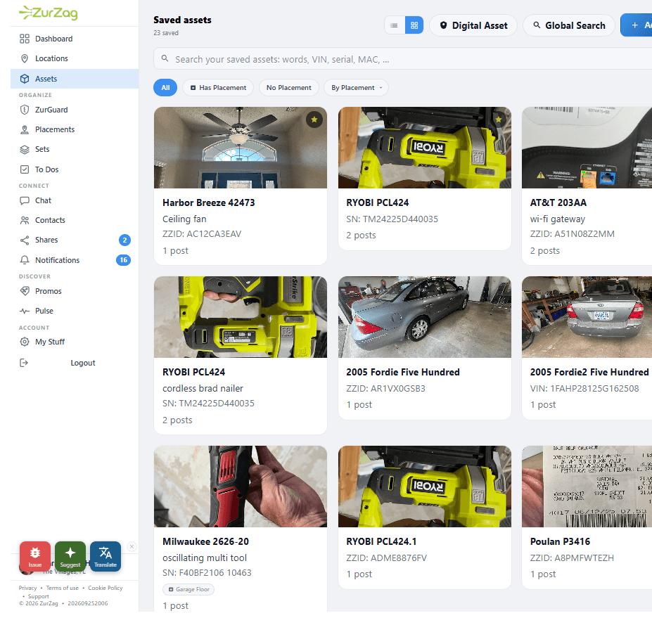Toggle favorite star on first RYOBI PCL424 card
The width and height of the screenshot is (652, 644).
[498, 120]
